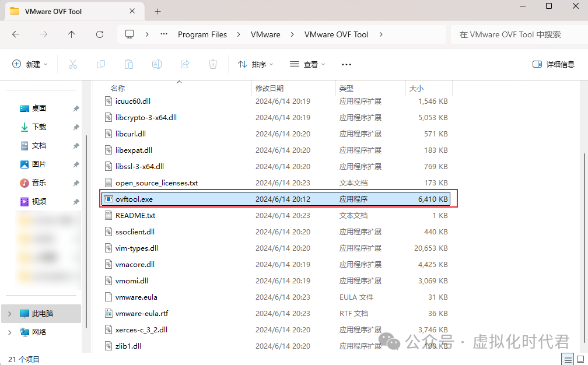Go to VMware breadcrumb folder
Viewport: 588px width, 365px height.
[265, 34]
